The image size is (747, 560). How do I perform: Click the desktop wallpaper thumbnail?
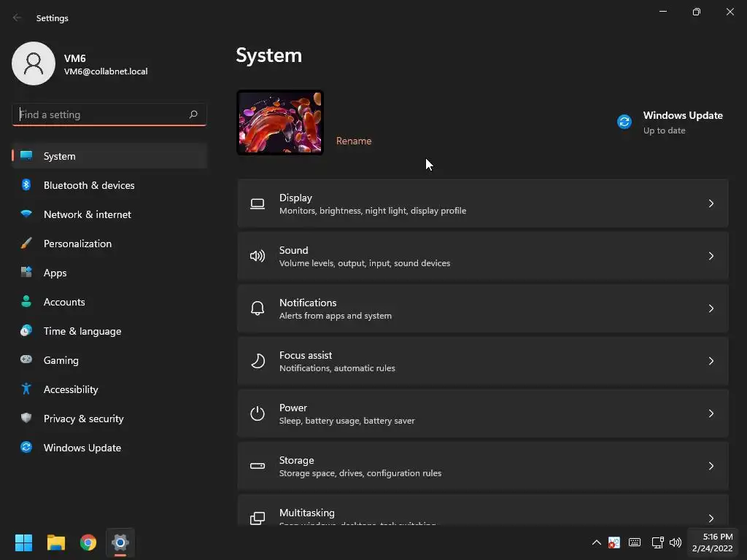click(280, 122)
